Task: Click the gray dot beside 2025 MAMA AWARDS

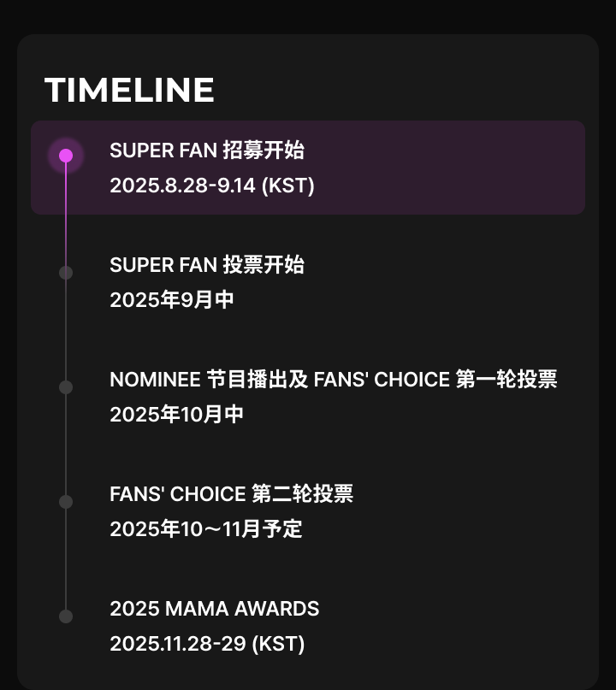Action: click(66, 616)
